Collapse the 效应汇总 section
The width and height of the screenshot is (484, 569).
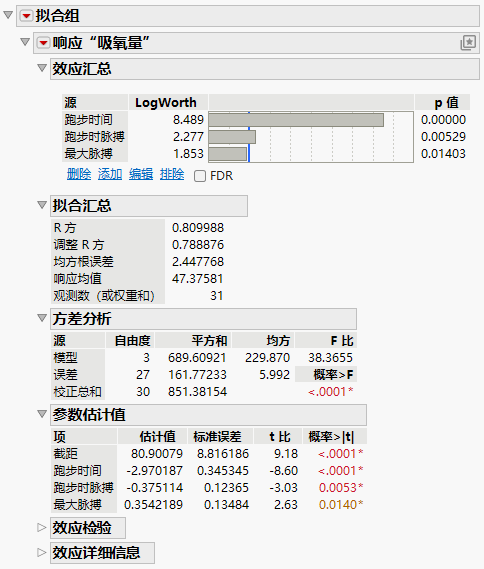coord(42,68)
